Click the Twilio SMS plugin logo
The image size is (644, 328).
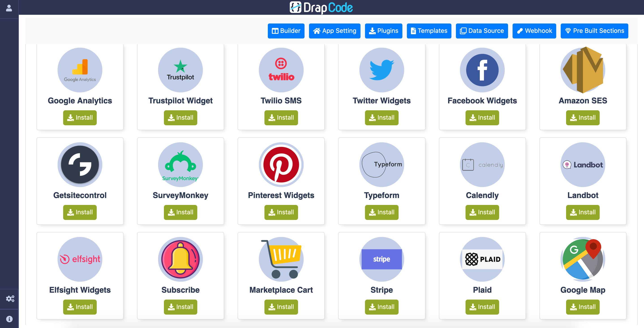[x=281, y=70]
